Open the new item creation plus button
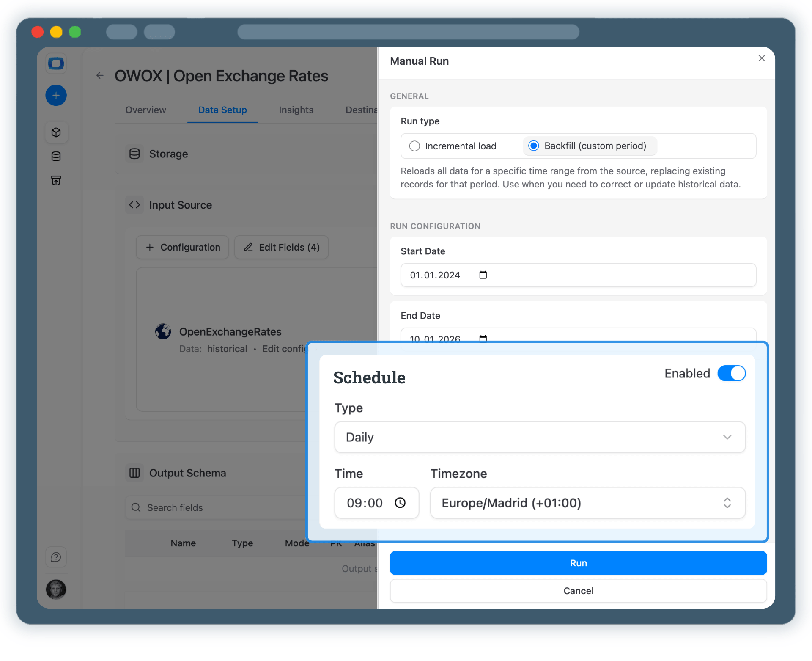Screen dimensions: 812x661 click(56, 95)
